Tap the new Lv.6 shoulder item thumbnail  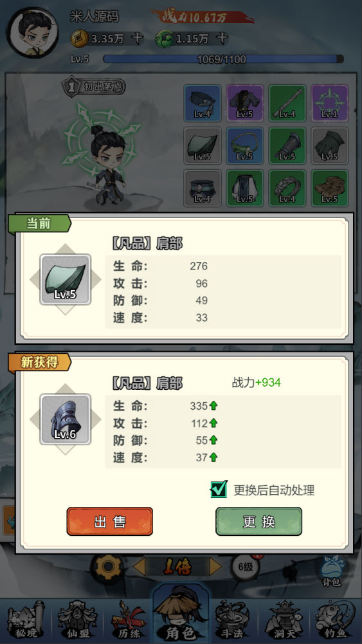click(x=65, y=419)
